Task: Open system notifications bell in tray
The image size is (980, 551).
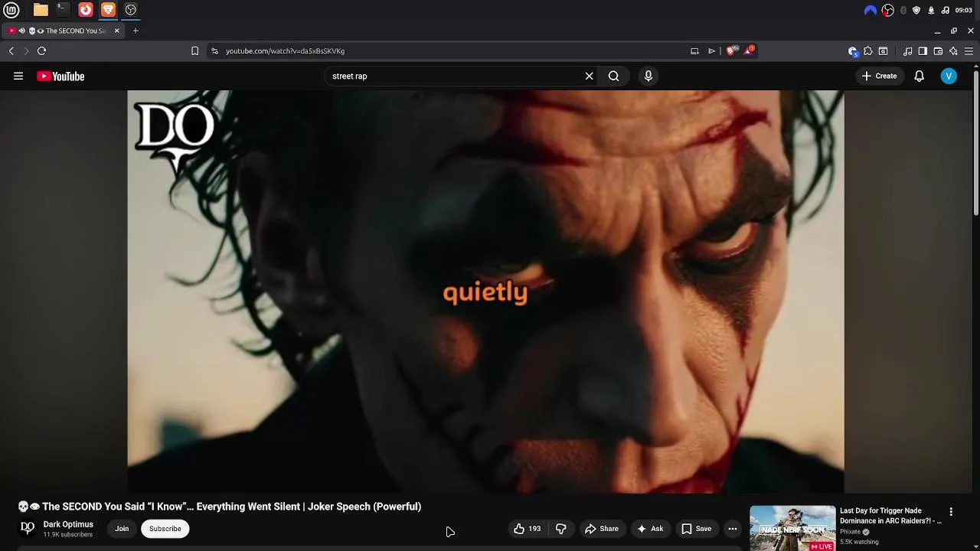Action: click(931, 10)
